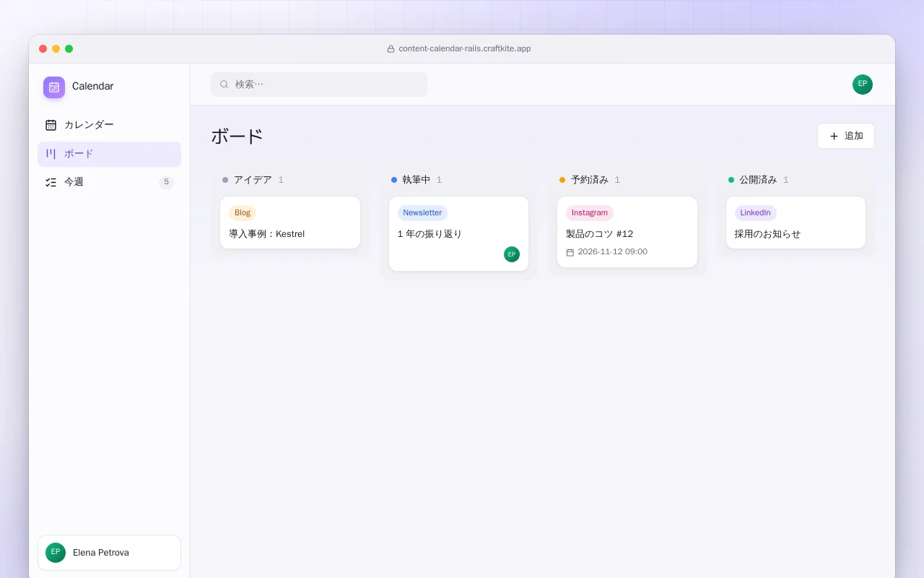Click the EP assignee avatar on 1年の振り返り card
Screen dimensions: 924x578
pos(512,254)
